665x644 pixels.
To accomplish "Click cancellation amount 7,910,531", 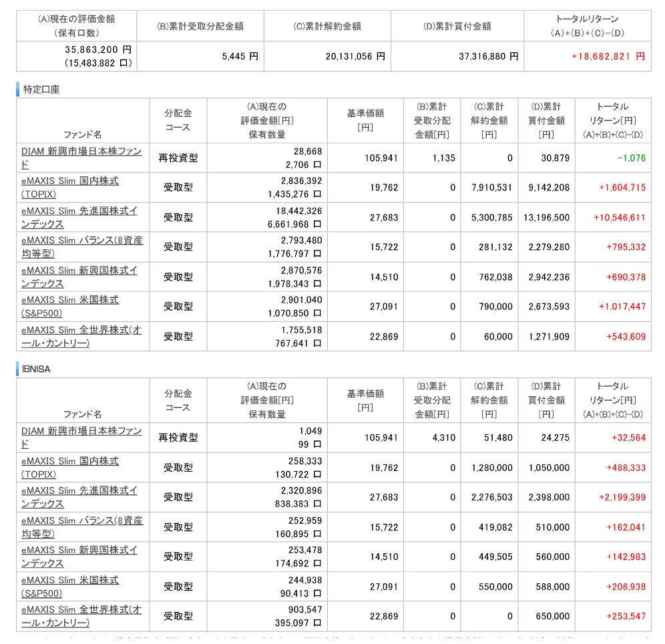I will (492, 188).
